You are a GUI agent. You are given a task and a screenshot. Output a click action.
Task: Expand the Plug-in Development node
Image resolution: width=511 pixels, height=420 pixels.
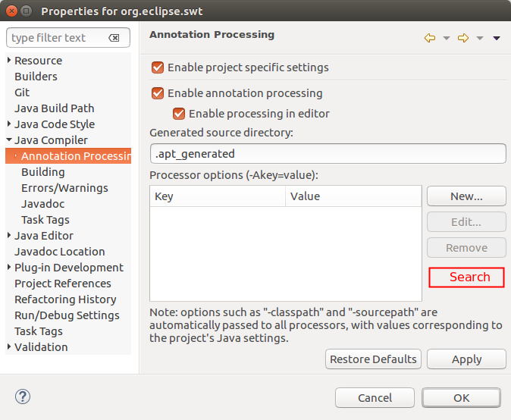tap(9, 267)
